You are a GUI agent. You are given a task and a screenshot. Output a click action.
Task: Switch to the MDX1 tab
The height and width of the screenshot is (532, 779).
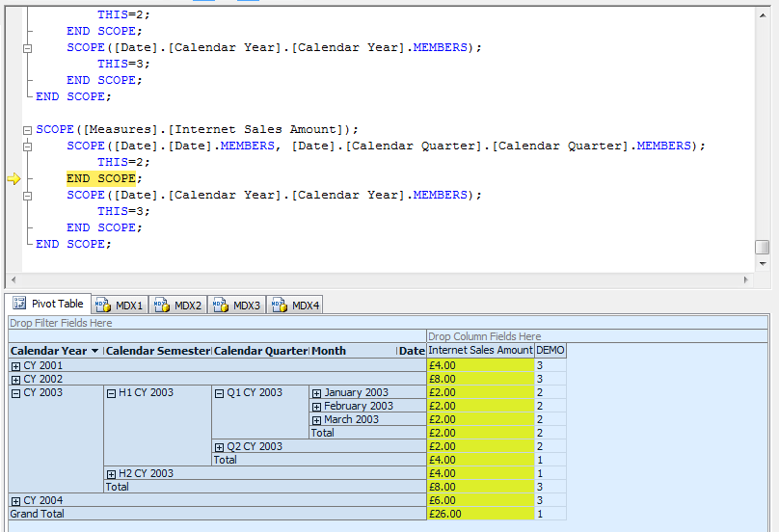pos(120,305)
